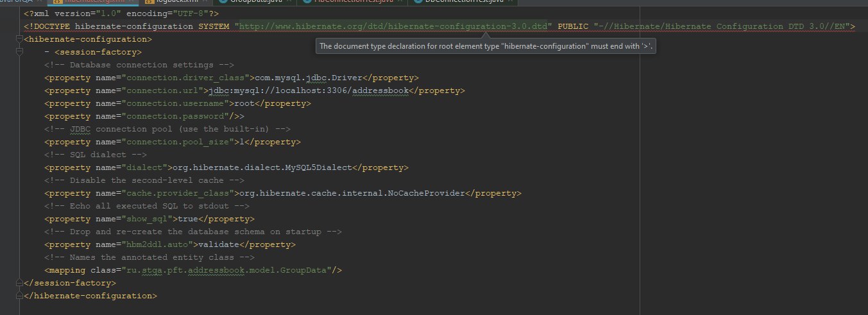Click the "Database connection settings" comment

(x=139, y=65)
